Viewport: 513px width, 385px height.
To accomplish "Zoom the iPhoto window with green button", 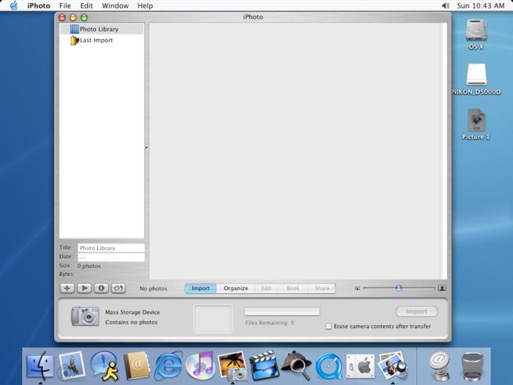I will 84,17.
